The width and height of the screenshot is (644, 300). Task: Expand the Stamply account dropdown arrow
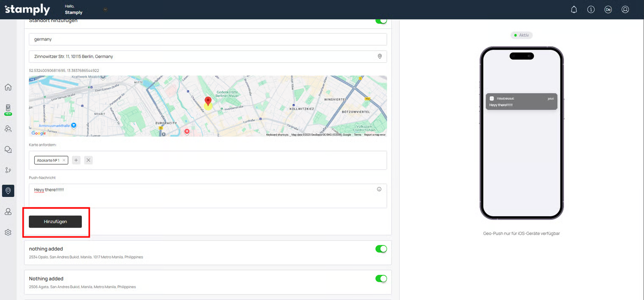click(x=105, y=9)
